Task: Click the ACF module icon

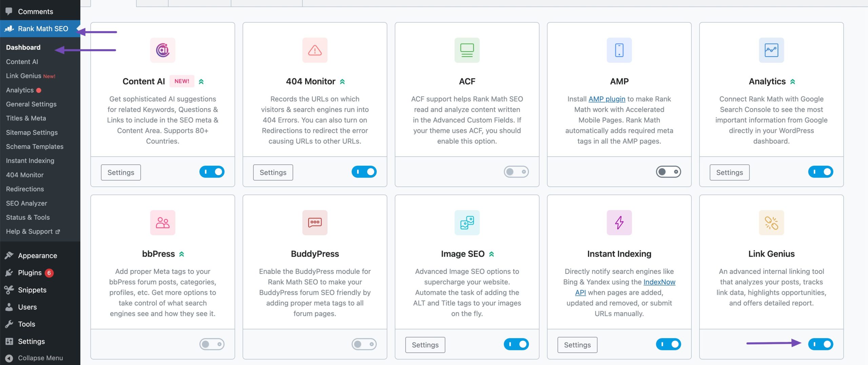Action: coord(467,50)
